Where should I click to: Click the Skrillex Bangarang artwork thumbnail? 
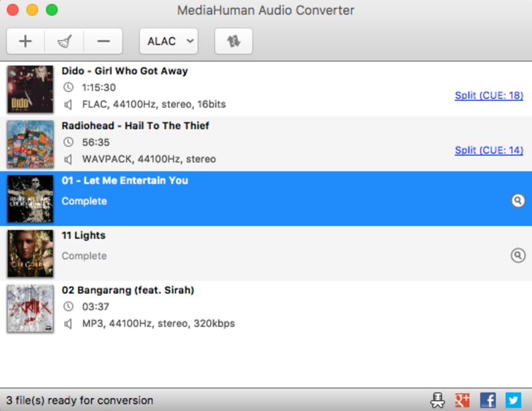pyautogui.click(x=31, y=308)
